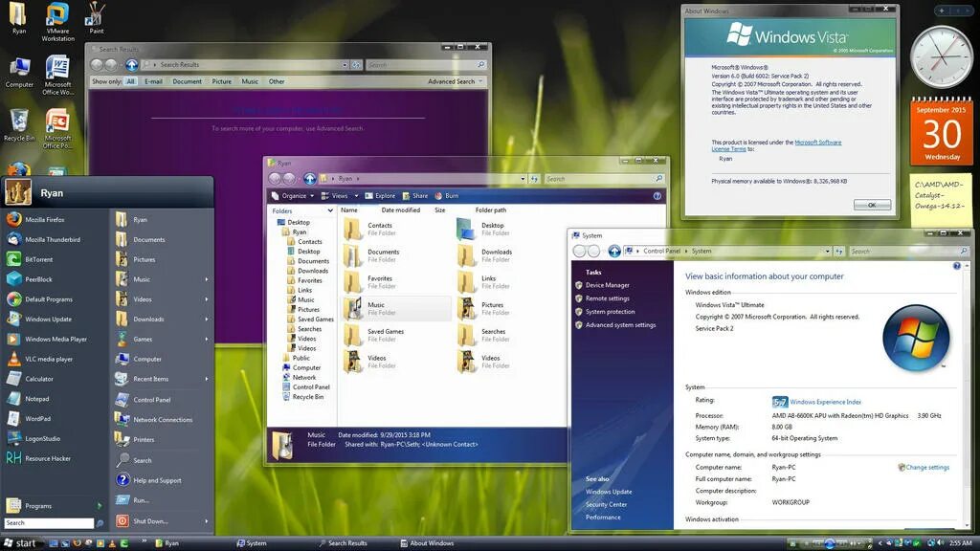
Task: Expand the Music submenu arrow in start menu
Action: tap(207, 280)
